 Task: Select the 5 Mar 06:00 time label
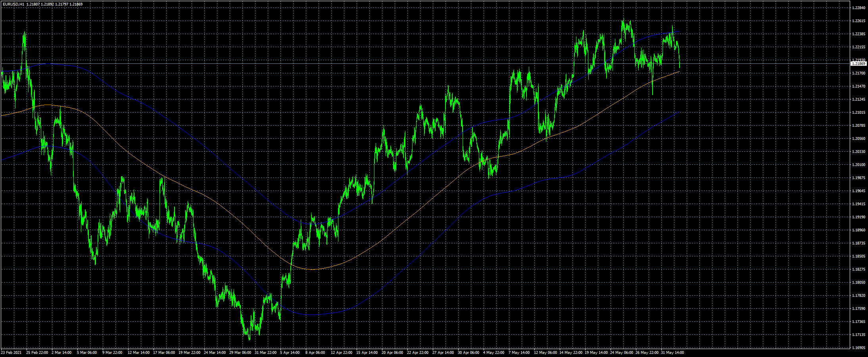(87, 352)
